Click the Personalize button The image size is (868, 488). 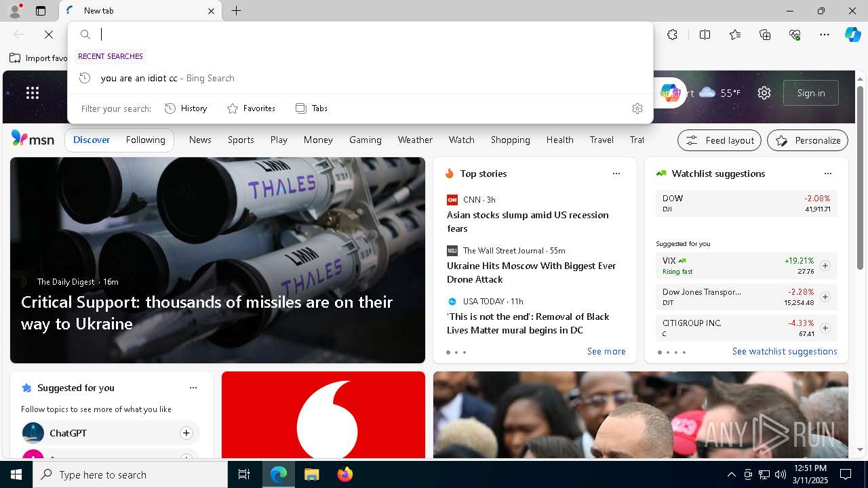click(x=808, y=140)
